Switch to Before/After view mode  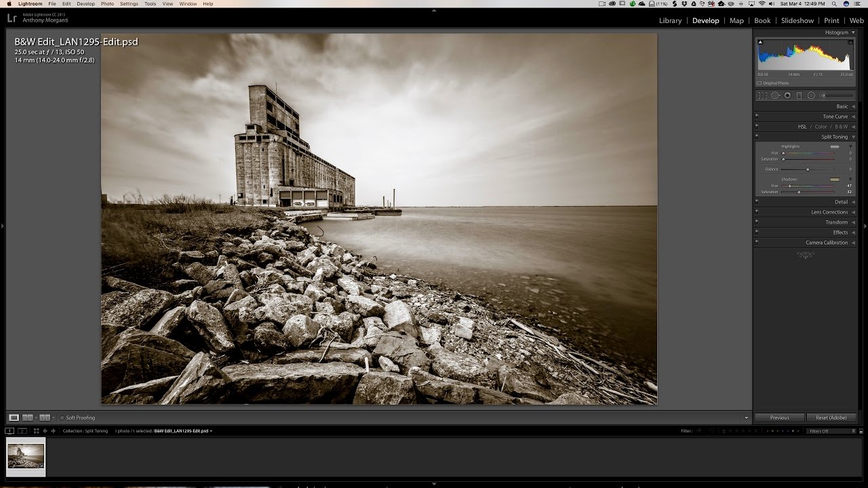(x=28, y=418)
